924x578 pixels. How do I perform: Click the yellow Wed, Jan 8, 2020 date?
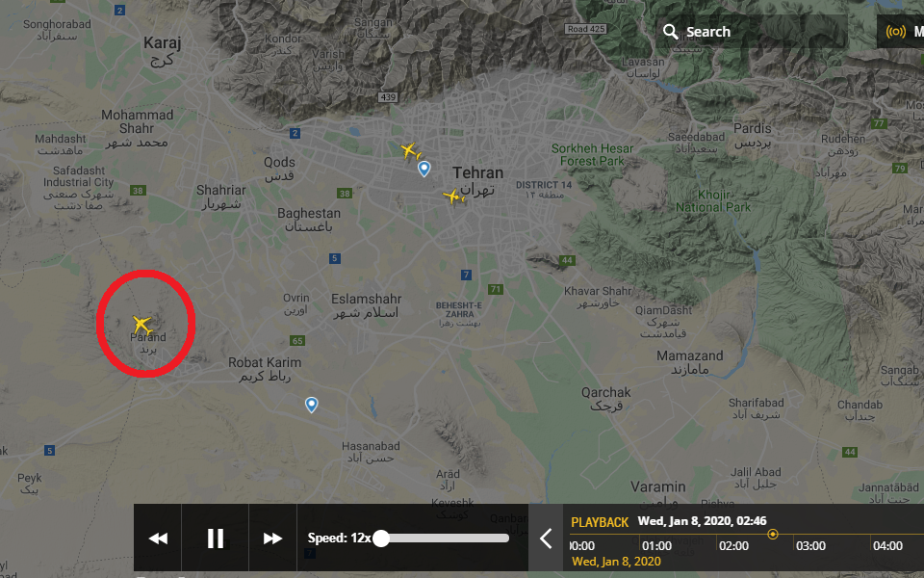(x=616, y=562)
